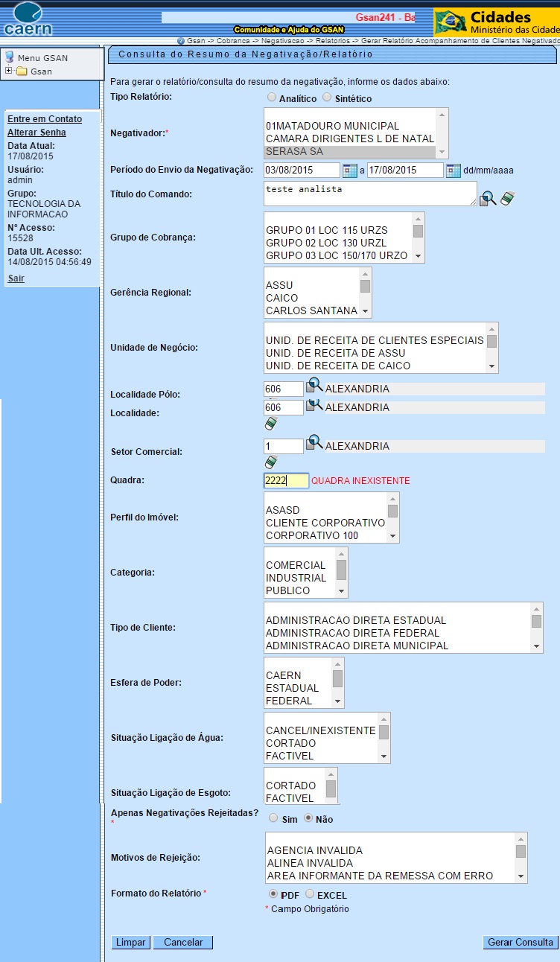Open the Alterar Senha link

(36, 133)
